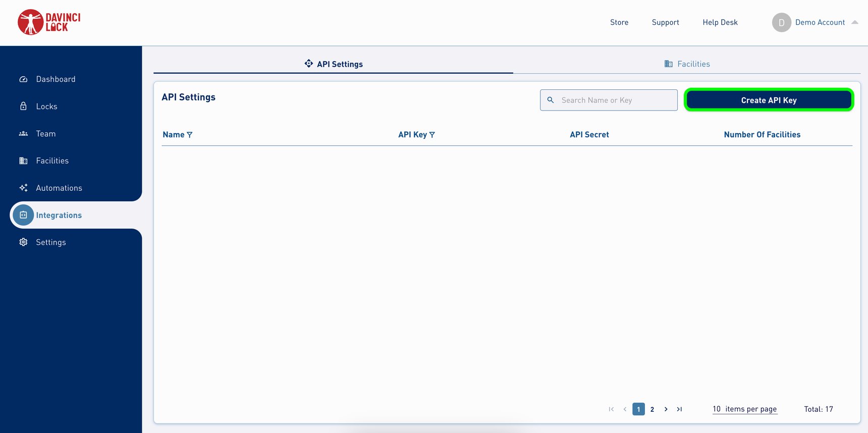Filter the Name column
868x433 pixels.
point(190,135)
